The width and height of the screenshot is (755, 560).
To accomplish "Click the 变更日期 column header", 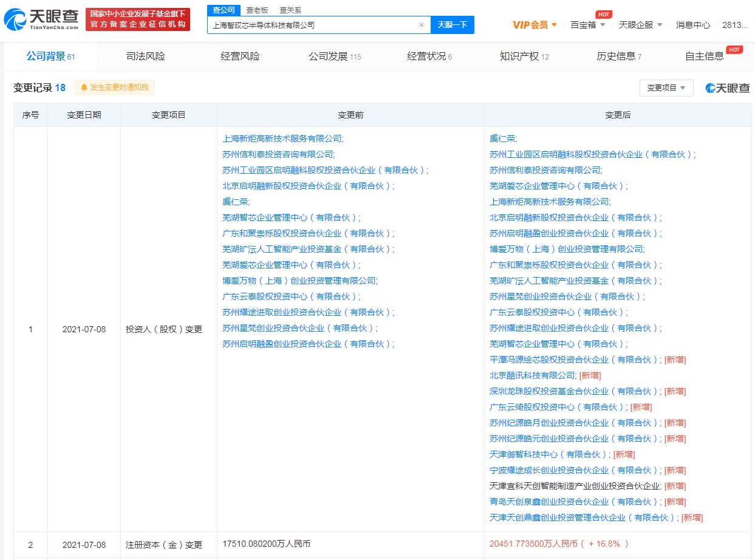I will tap(84, 115).
